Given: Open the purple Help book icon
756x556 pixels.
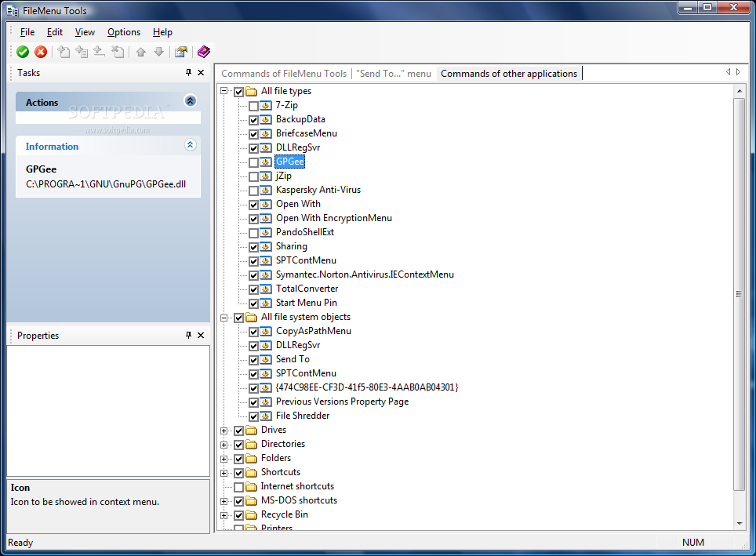Looking at the screenshot, I should (x=204, y=52).
